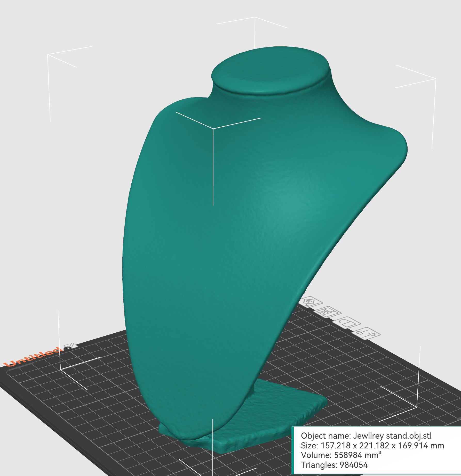Click the top-left bounding box corner

(x=48, y=55)
